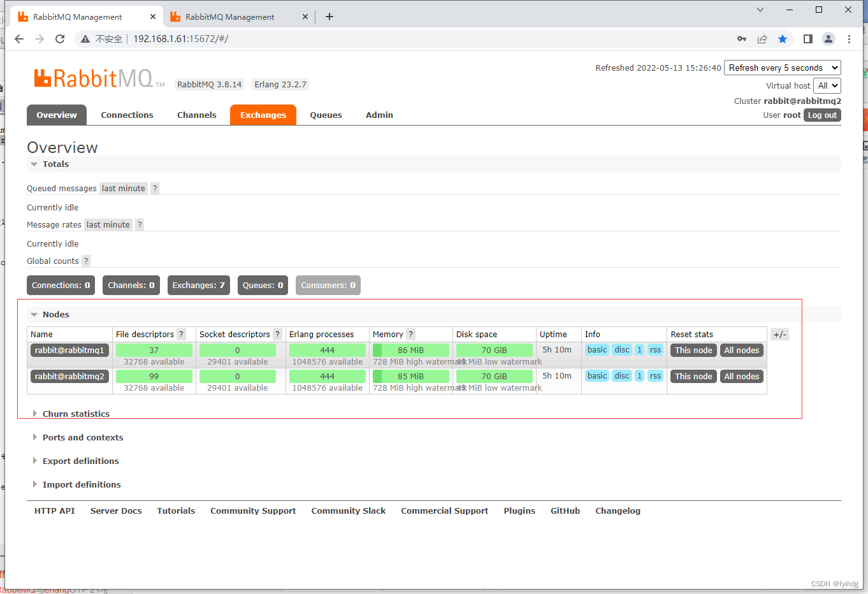Click the 99 file descriptors bar

pos(154,376)
